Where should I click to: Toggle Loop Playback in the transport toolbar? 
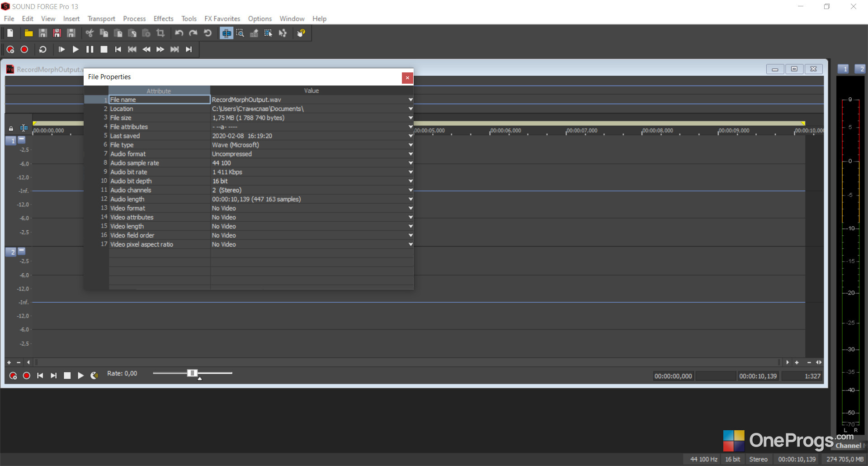(x=43, y=49)
